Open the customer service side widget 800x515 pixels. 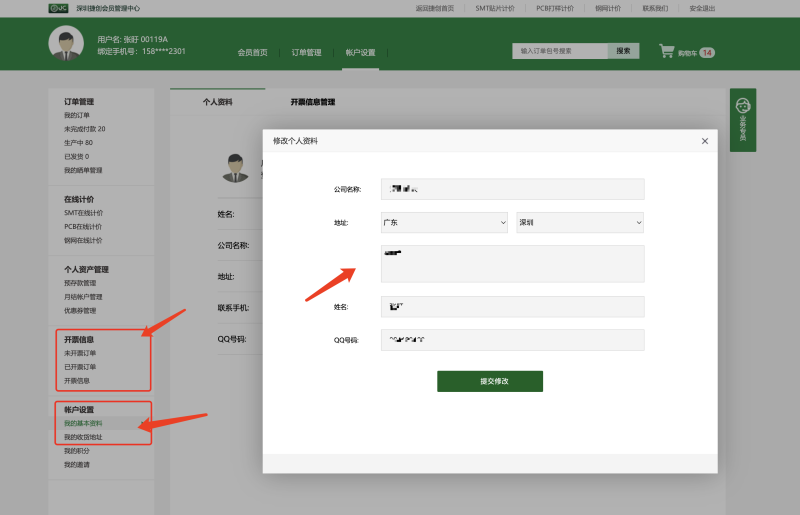click(x=742, y=120)
